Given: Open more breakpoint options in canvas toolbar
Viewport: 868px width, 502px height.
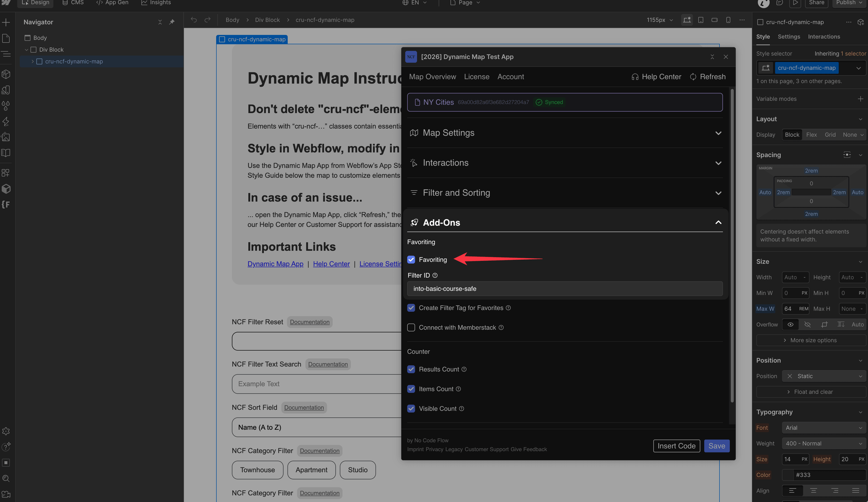Looking at the screenshot, I should (742, 20).
